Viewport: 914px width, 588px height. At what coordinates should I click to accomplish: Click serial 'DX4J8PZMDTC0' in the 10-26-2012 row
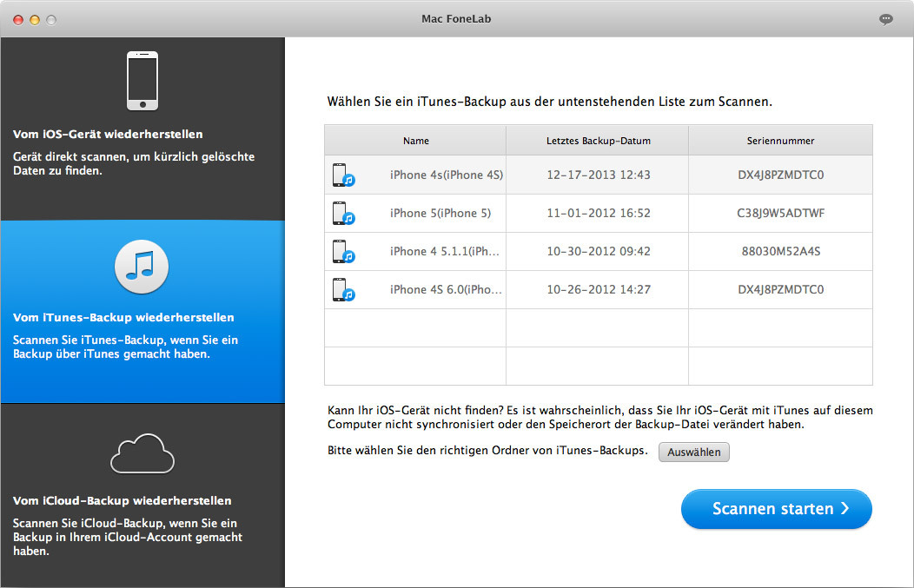780,289
